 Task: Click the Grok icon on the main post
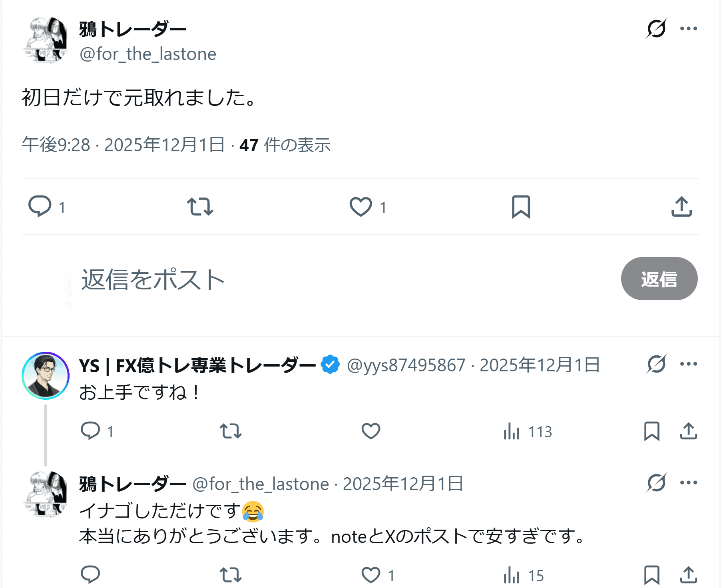(656, 28)
